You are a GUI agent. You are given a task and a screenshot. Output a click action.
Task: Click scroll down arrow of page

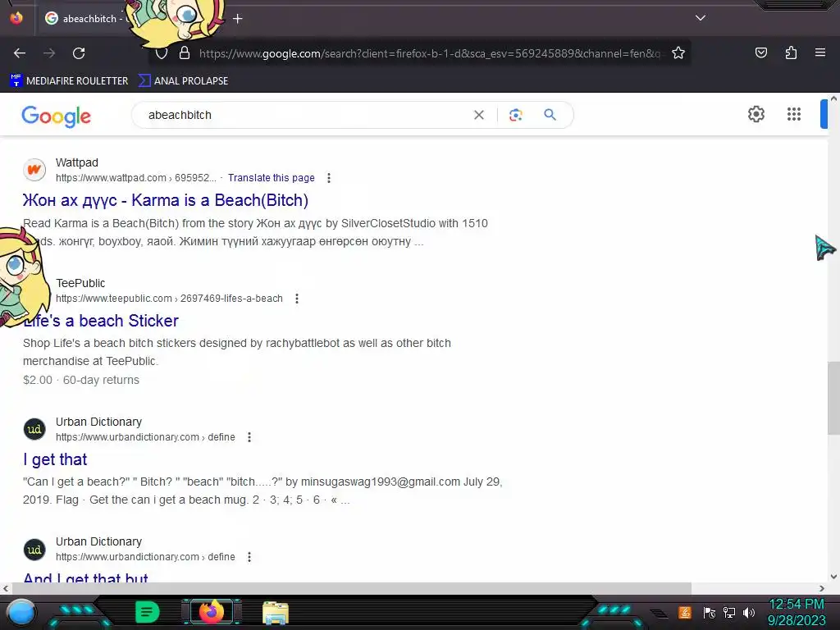[x=833, y=577]
